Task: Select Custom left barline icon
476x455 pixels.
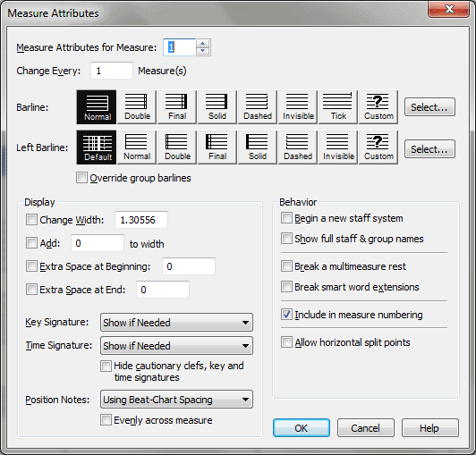Action: (378, 147)
